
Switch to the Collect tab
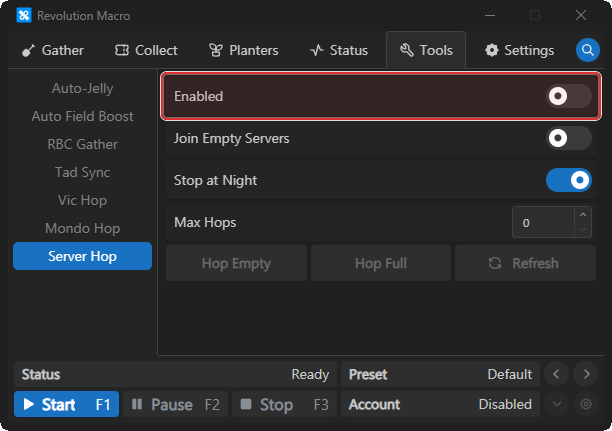point(146,50)
